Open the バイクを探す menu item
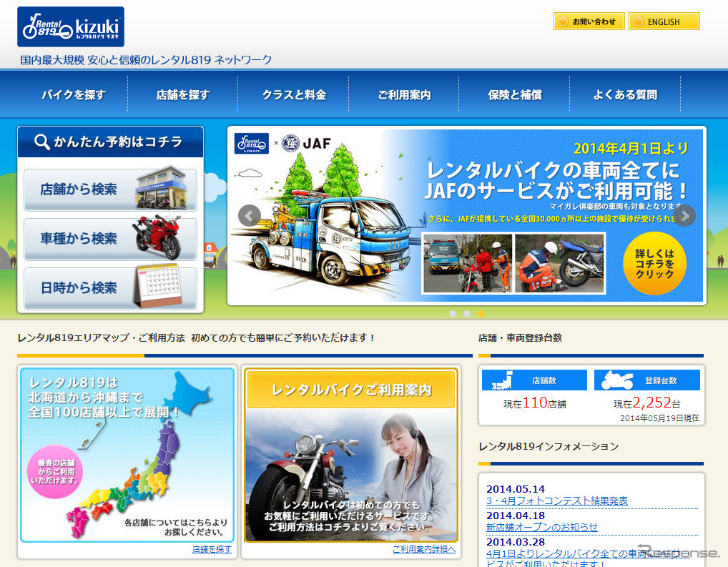 tap(73, 94)
